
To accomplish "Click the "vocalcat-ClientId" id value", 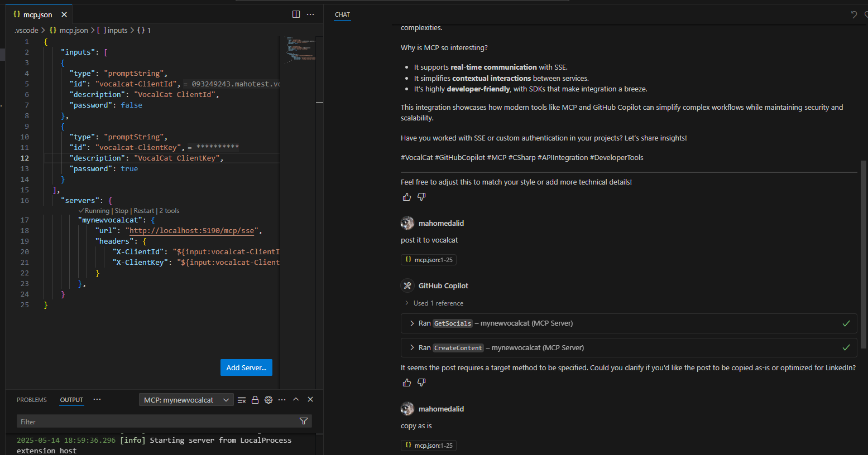I will coord(136,84).
